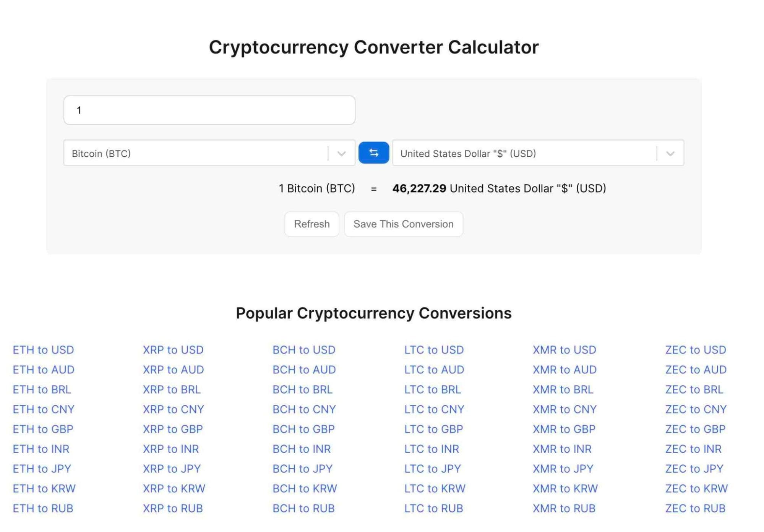This screenshot has width=764, height=532.
Task: Click the amount input field
Action: point(209,110)
